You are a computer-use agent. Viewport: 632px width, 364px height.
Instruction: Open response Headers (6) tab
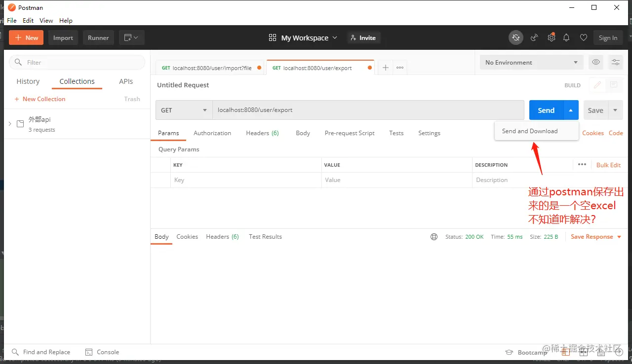point(222,237)
